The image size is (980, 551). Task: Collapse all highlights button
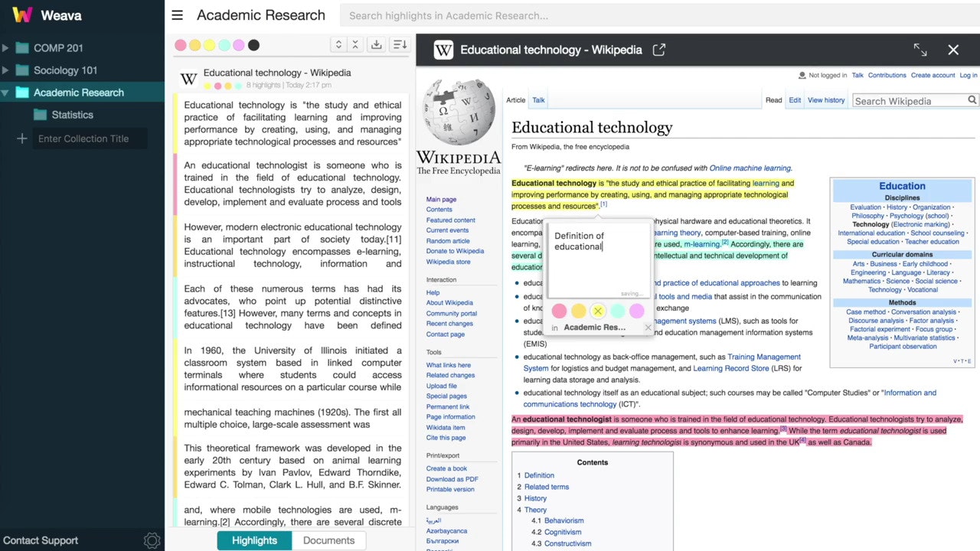[x=355, y=45]
